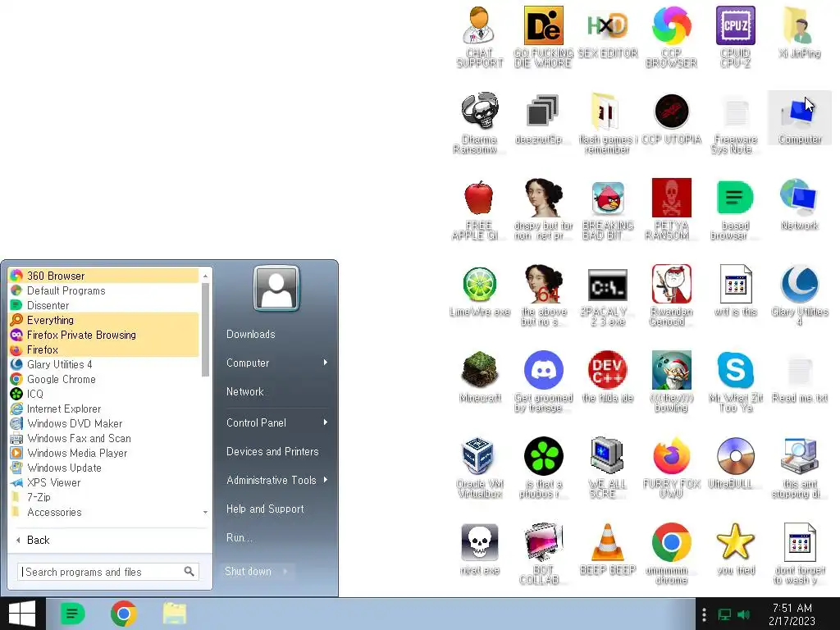Launch XPS Viewer from programs list
840x630 pixels.
coord(104,482)
